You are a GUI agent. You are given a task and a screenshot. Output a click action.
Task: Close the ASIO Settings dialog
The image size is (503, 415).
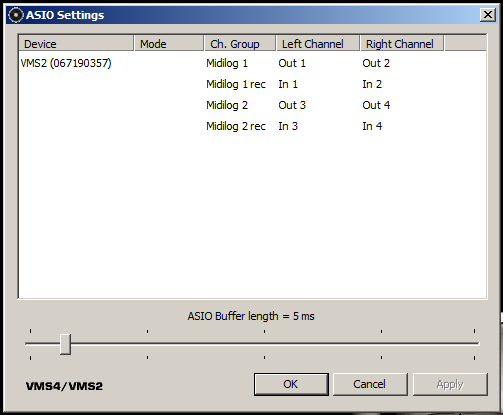coord(488,15)
